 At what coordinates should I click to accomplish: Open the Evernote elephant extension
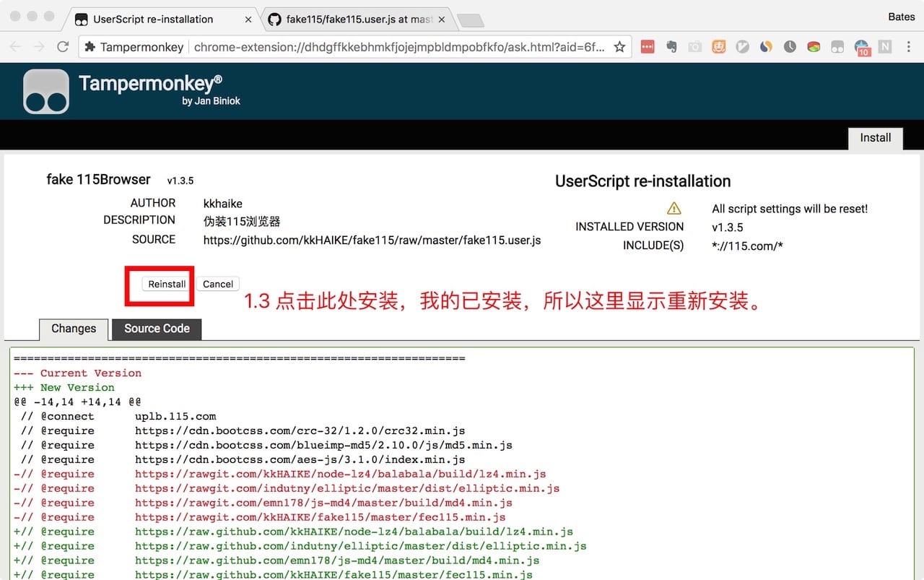671,47
